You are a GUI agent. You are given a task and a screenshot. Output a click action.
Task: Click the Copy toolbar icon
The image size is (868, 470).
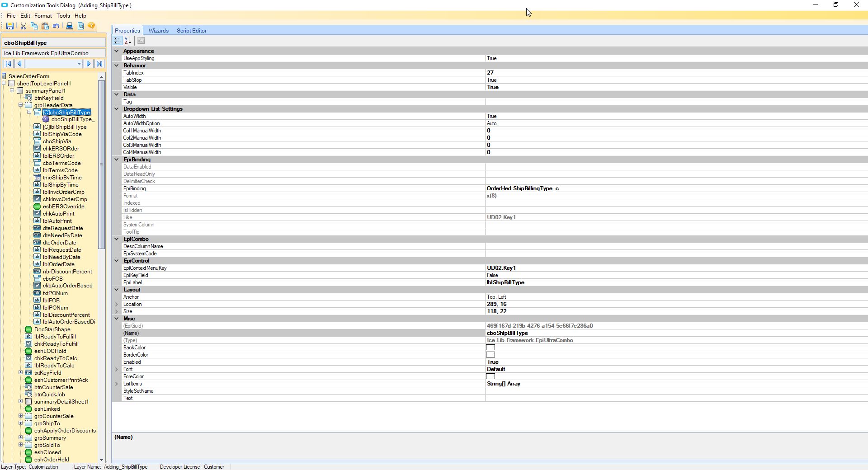(34, 26)
